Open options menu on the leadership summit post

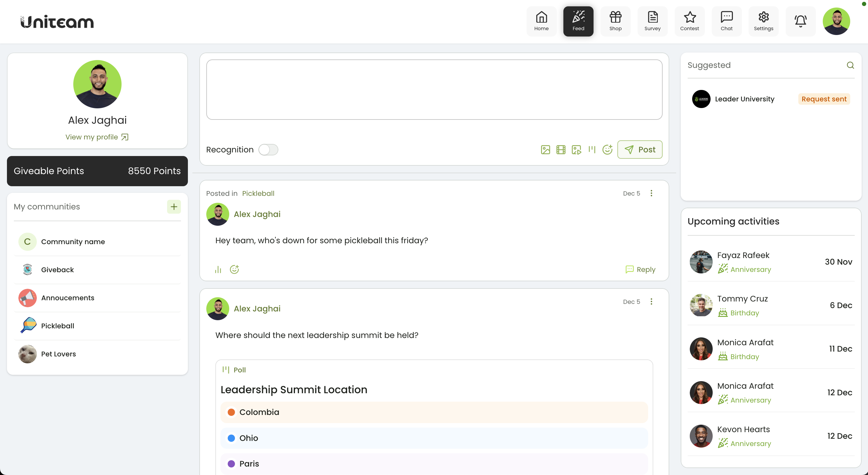[651, 302]
